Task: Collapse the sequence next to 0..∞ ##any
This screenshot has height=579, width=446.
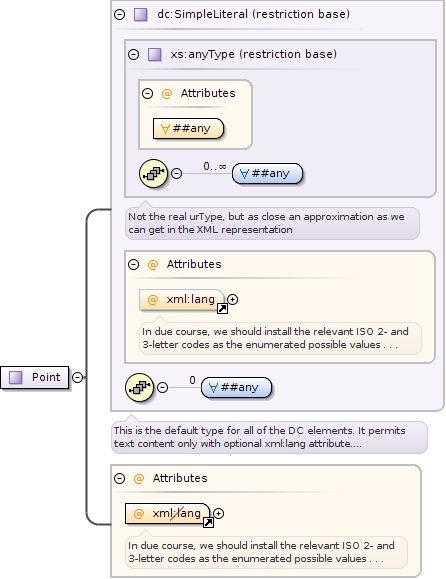Action: tap(176, 173)
